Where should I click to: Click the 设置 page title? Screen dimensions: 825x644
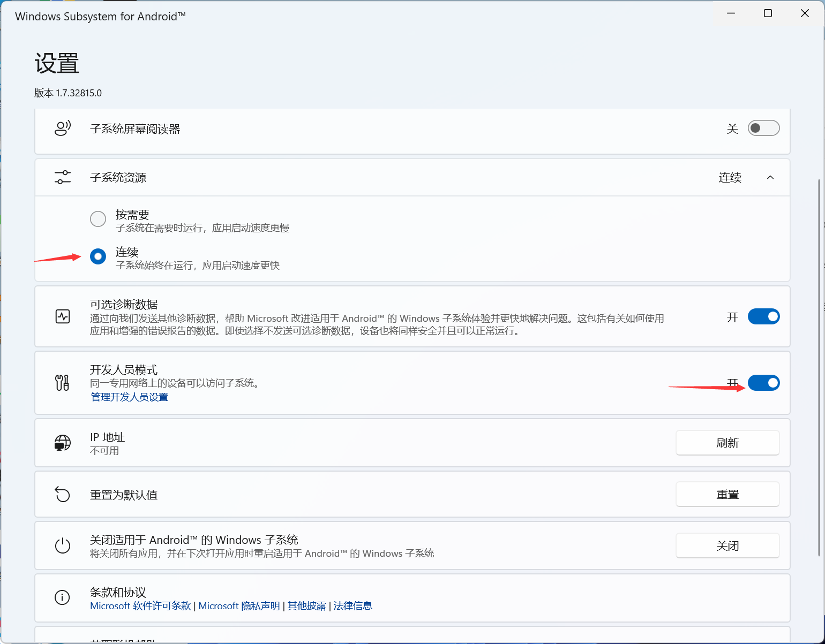(57, 63)
